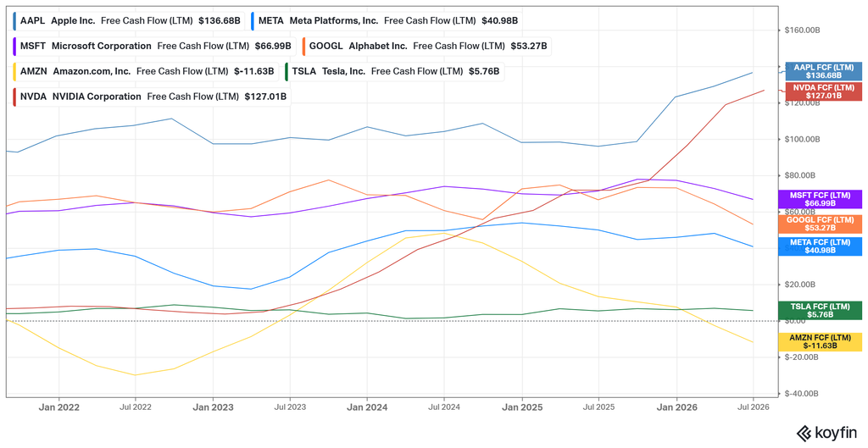This screenshot has height=448, width=868.
Task: Click the $100.00B y-axis label
Action: pos(802,139)
